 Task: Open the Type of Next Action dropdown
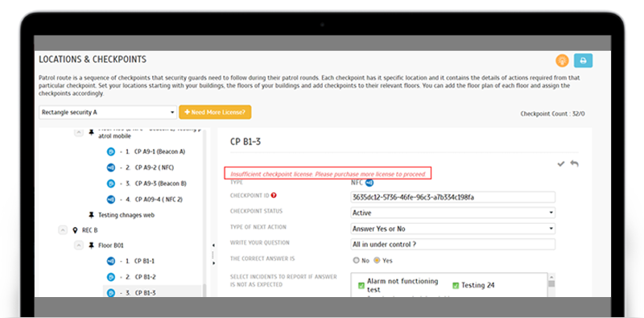tap(452, 229)
